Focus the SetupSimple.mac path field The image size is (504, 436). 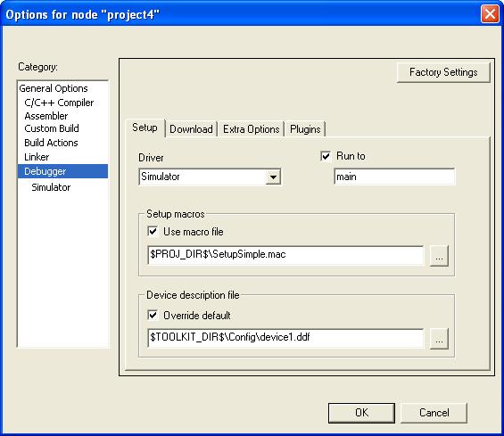point(285,255)
